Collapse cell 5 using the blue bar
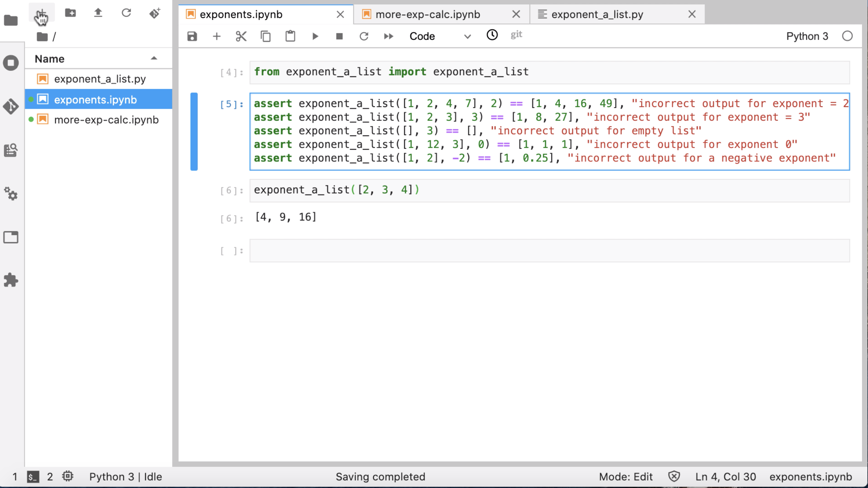 point(194,131)
